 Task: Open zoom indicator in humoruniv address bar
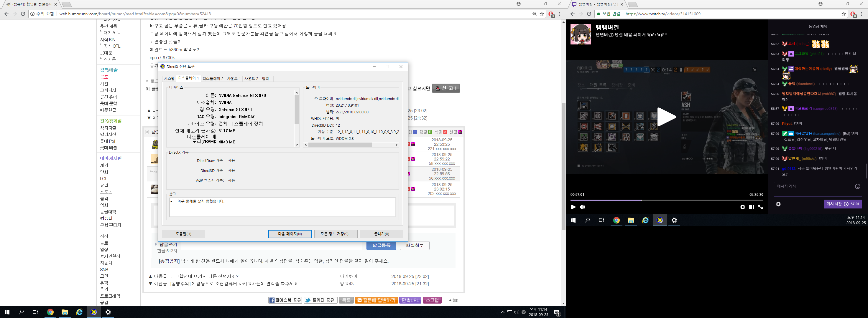coord(535,14)
